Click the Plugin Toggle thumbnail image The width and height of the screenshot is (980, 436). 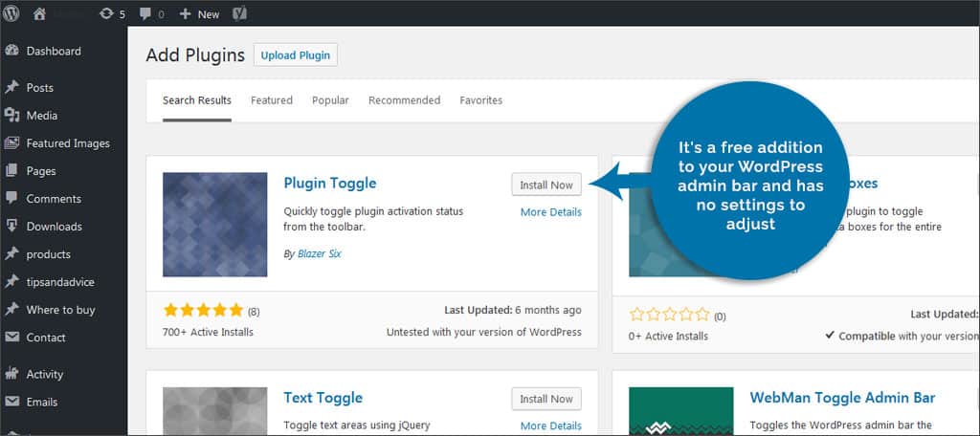tap(215, 225)
